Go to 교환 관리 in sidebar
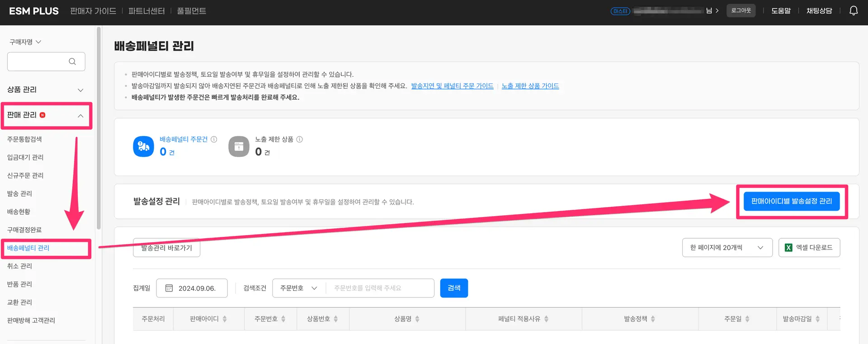This screenshot has width=868, height=344. point(19,302)
